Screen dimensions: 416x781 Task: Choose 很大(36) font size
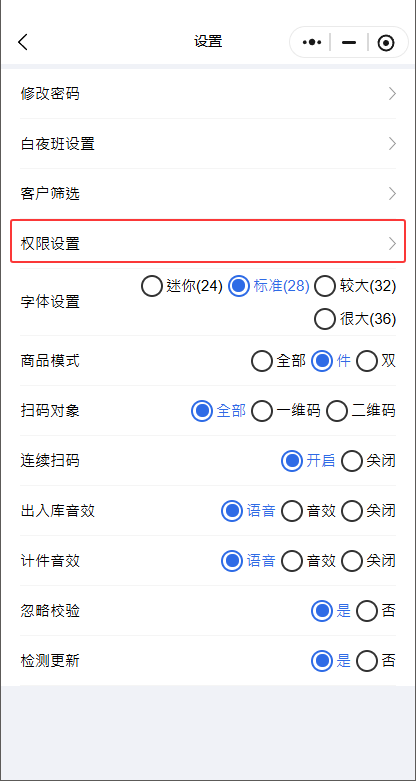tap(355, 319)
